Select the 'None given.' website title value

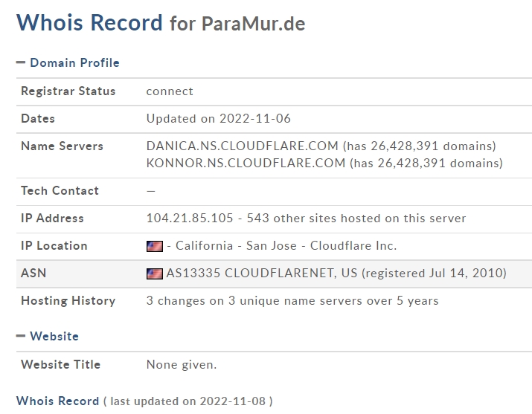(x=182, y=365)
